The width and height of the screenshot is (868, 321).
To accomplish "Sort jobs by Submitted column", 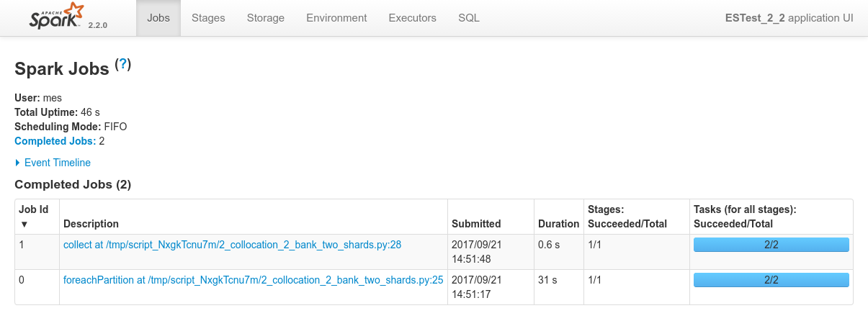I will point(475,224).
